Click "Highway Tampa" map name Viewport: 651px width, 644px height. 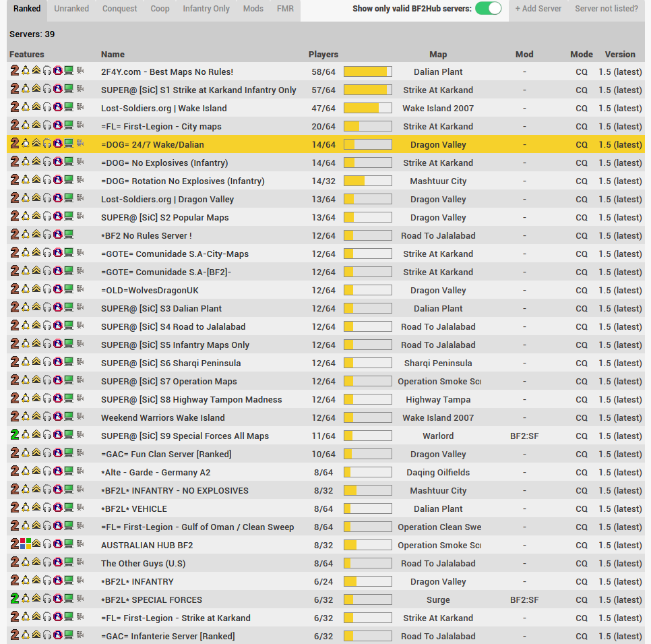coord(438,400)
